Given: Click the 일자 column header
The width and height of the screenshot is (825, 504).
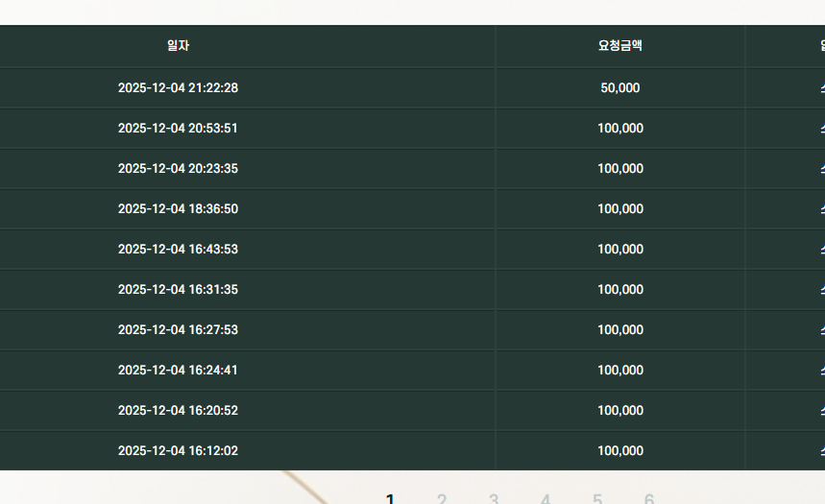Looking at the screenshot, I should [x=178, y=46].
